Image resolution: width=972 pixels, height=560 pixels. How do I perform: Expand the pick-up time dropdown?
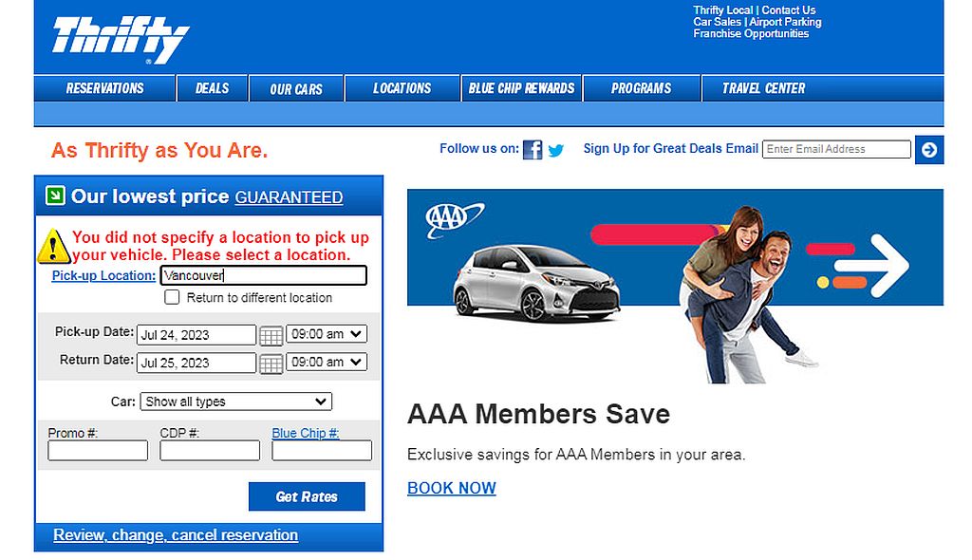[x=327, y=334]
